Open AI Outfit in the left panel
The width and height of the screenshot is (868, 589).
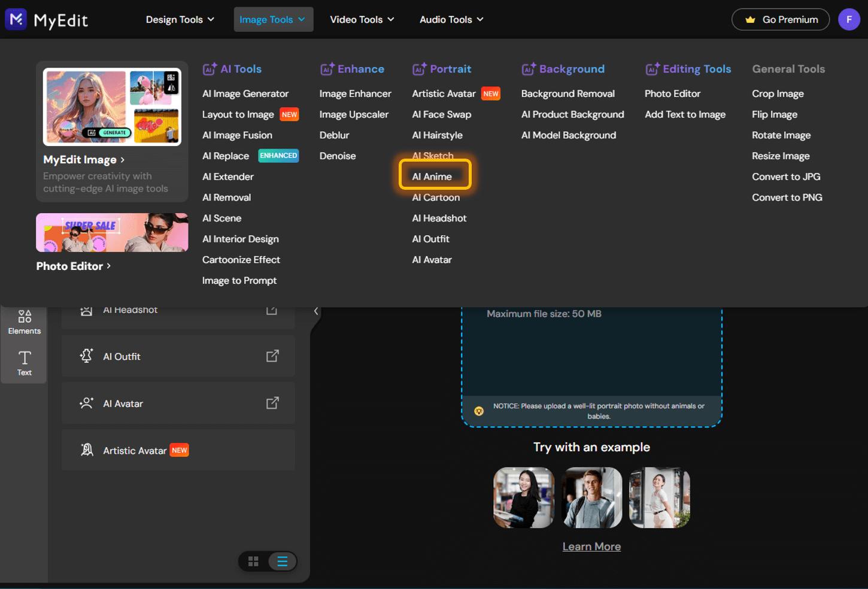[178, 356]
